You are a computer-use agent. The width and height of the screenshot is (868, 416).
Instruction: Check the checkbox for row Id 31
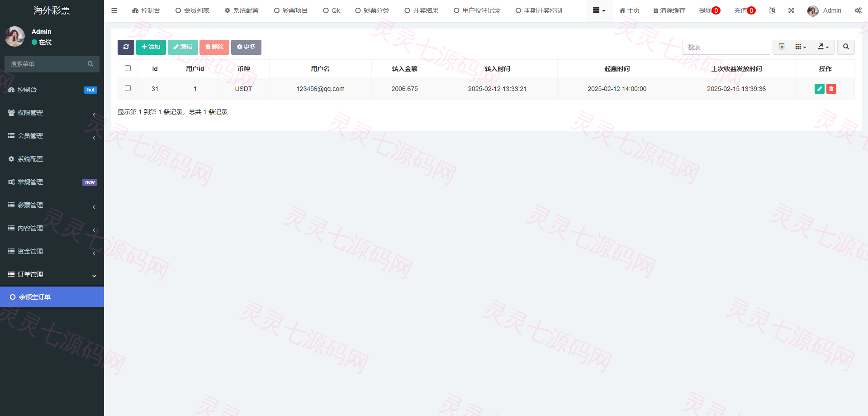pos(128,88)
